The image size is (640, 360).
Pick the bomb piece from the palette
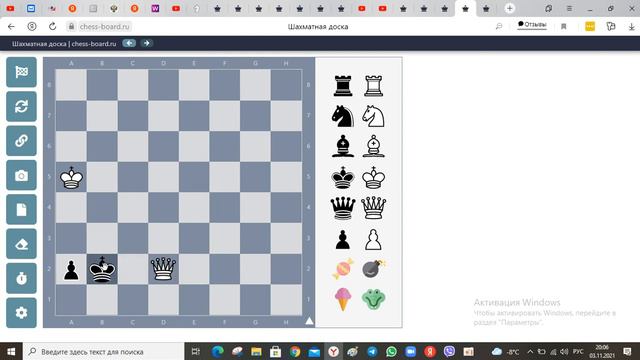pos(373,269)
